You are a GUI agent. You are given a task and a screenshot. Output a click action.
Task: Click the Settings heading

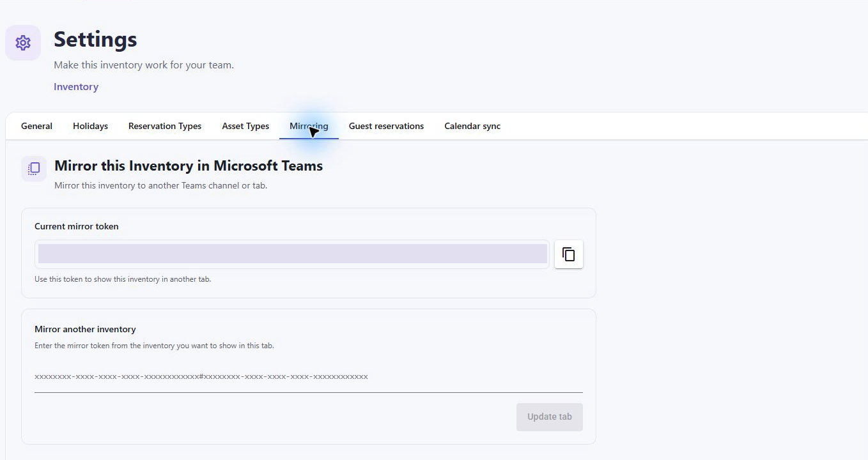95,40
